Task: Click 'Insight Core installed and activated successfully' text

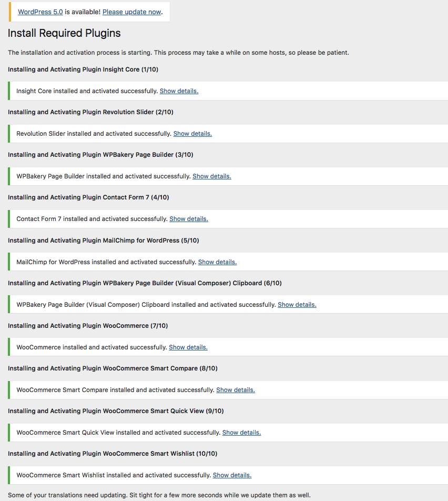Action: 87,91
